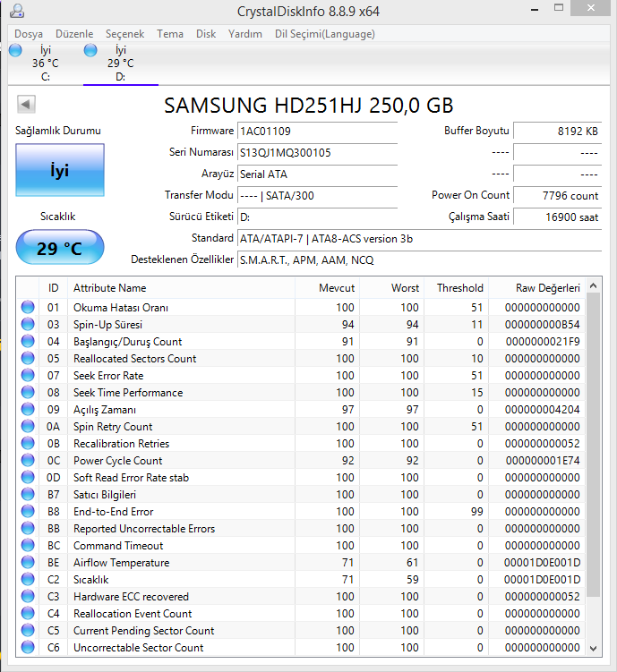Click status orb for Spin-Up Süresi row
617x672 pixels.
[x=28, y=325]
